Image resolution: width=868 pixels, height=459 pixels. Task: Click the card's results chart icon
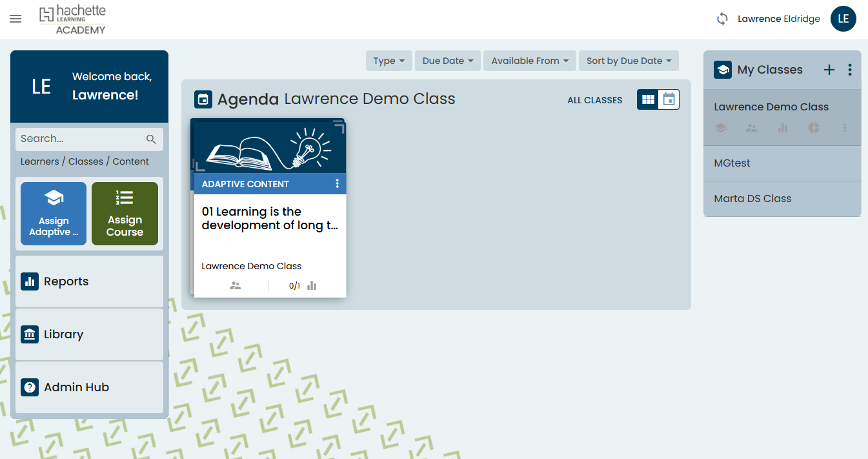coord(312,285)
